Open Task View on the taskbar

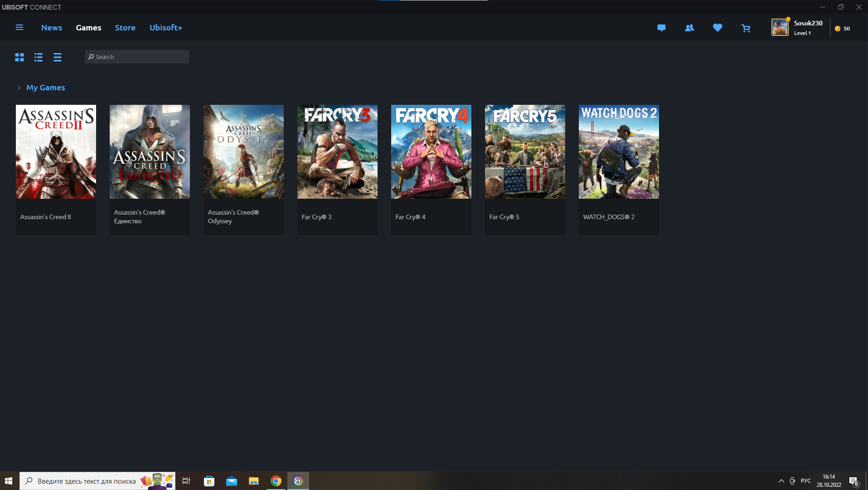click(186, 481)
